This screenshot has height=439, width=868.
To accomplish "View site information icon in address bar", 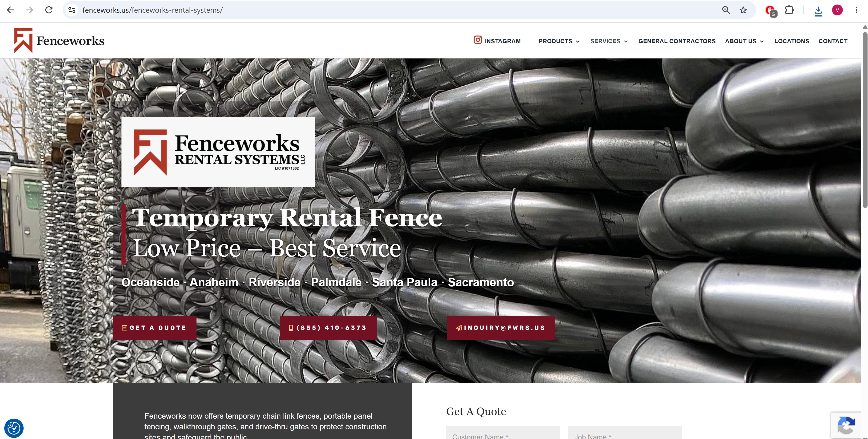I will point(72,10).
